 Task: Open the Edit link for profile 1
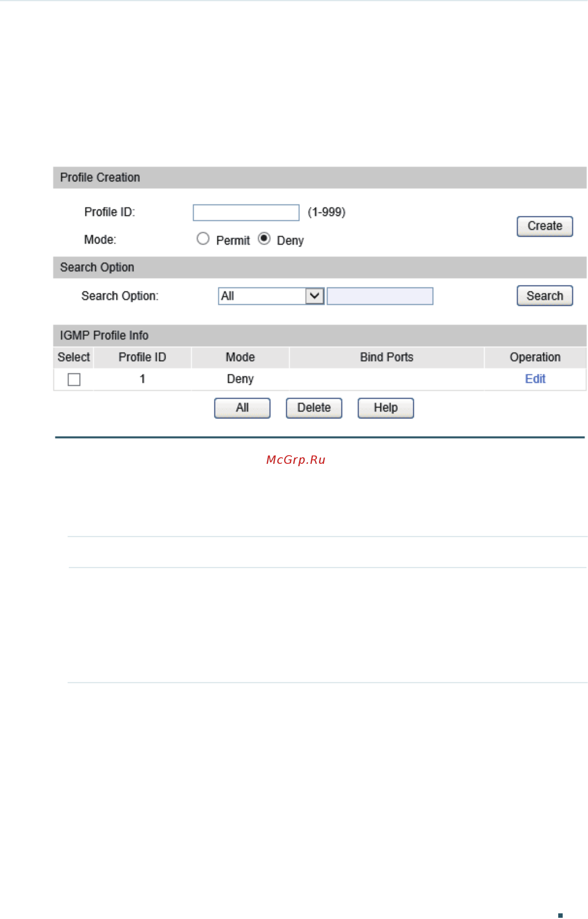click(x=535, y=379)
